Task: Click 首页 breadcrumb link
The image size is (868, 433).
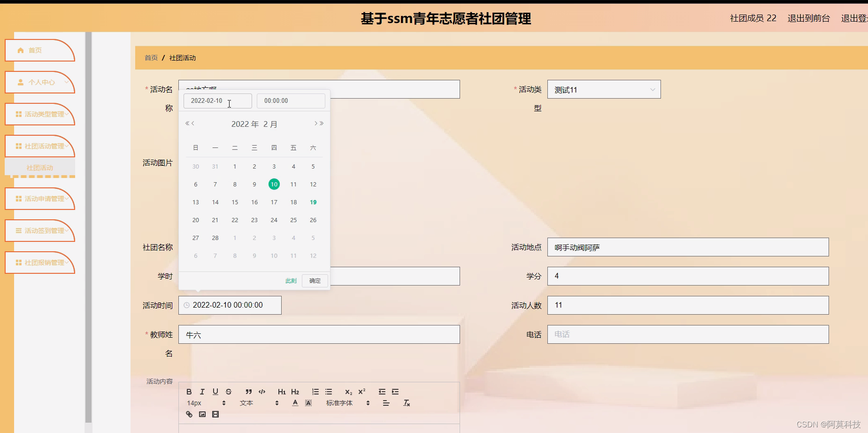Action: (151, 58)
